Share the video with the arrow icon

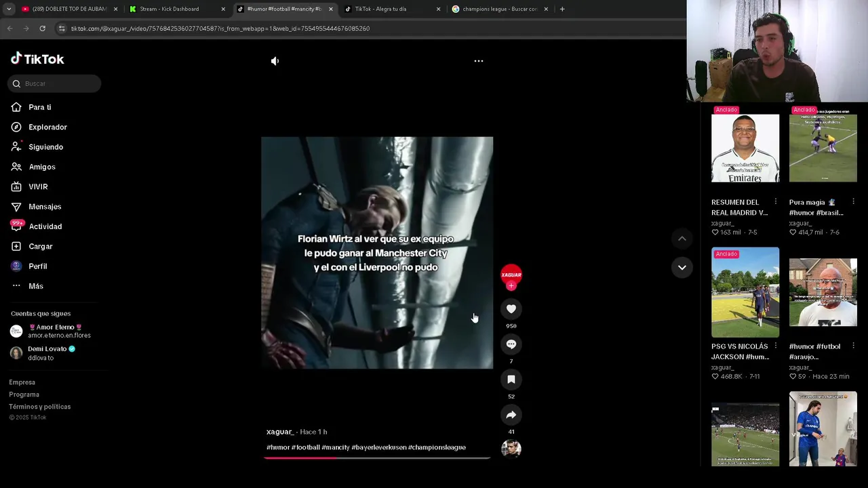click(511, 415)
